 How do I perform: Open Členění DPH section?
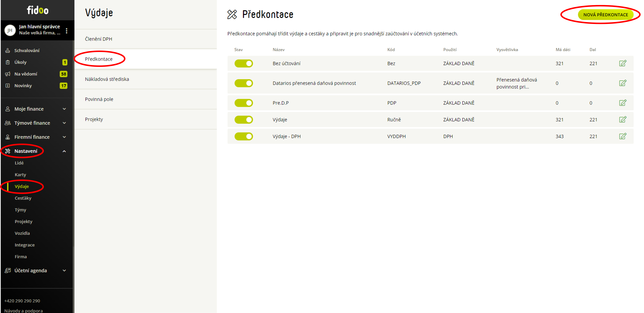[145, 39]
